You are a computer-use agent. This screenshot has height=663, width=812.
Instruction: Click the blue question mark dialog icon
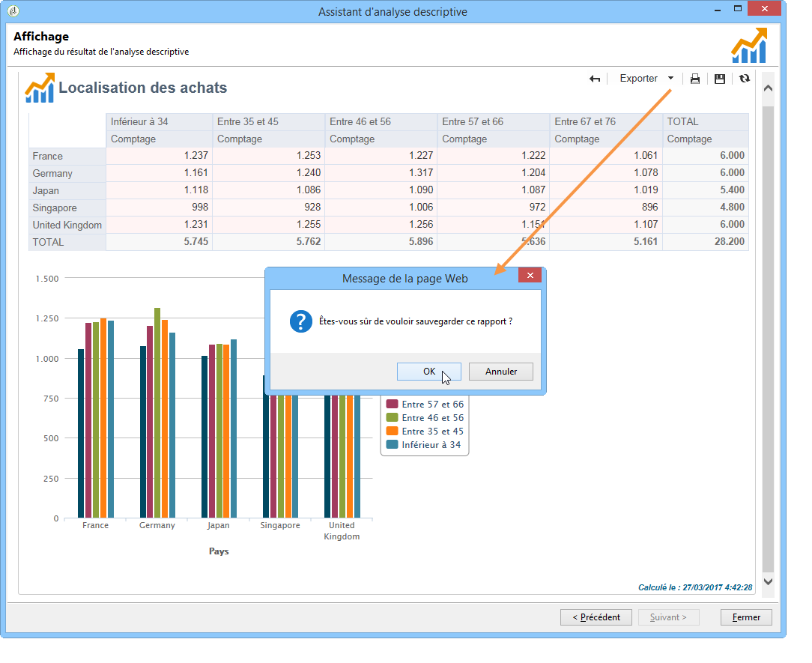(300, 322)
